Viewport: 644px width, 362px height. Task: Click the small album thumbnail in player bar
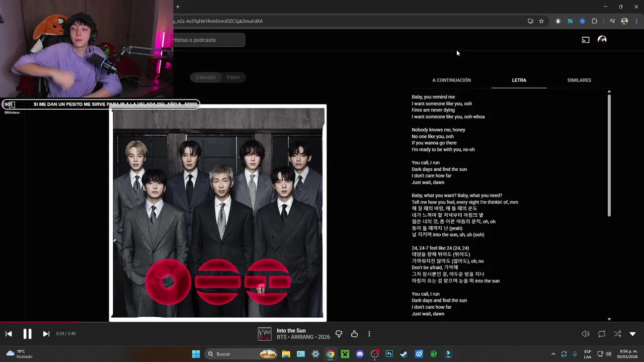[x=264, y=334]
